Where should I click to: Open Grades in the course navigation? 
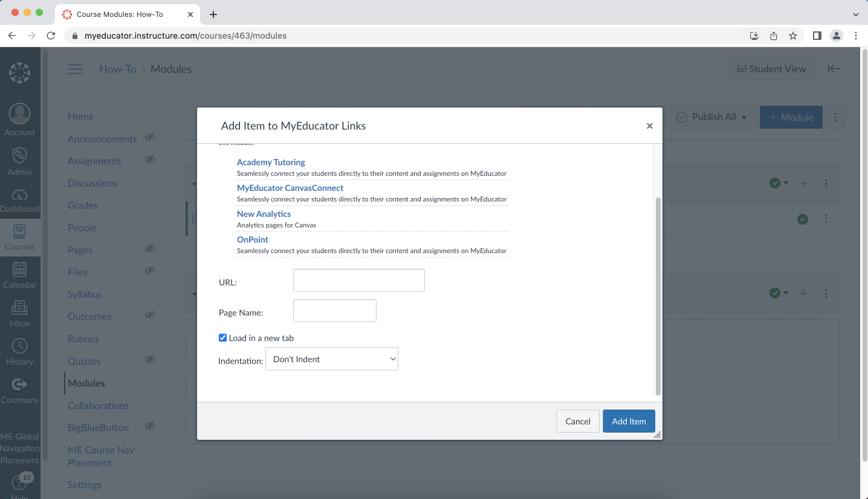(83, 205)
